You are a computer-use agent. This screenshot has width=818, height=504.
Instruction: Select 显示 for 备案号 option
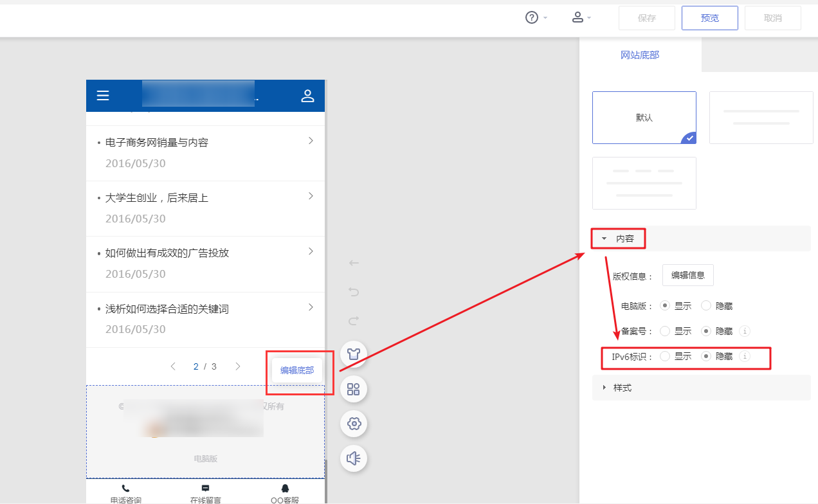tap(665, 331)
